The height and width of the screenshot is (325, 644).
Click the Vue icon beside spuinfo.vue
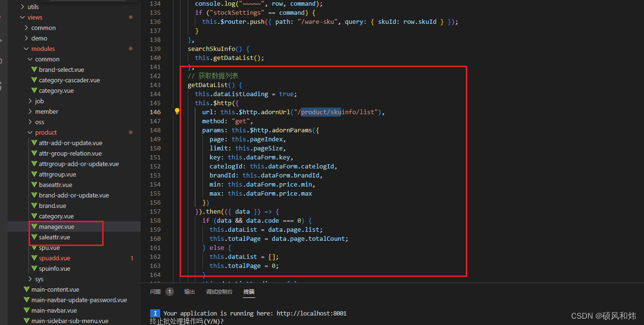(x=34, y=268)
